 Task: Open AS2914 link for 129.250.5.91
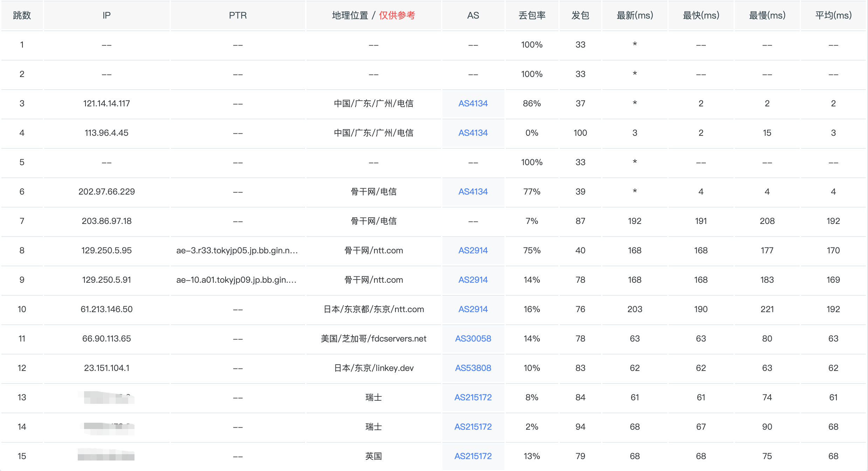tap(473, 280)
